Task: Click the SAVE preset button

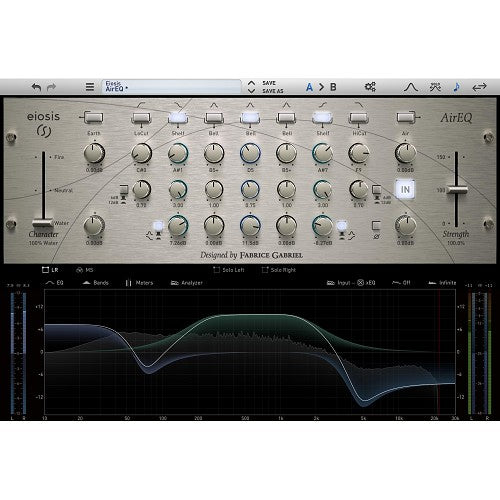Action: coord(269,83)
